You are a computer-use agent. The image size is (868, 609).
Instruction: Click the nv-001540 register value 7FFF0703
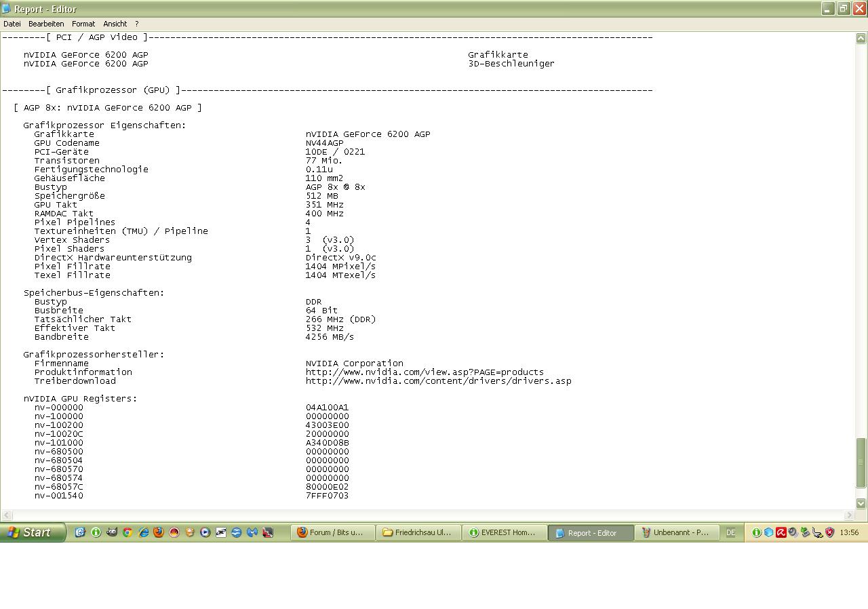pyautogui.click(x=327, y=496)
